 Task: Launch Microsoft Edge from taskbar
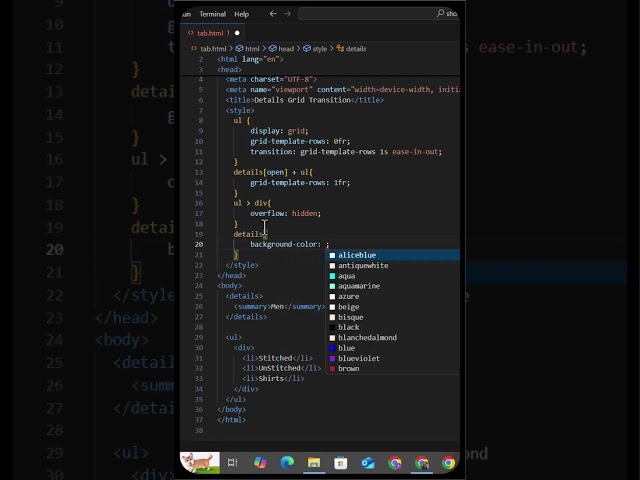[x=287, y=462]
